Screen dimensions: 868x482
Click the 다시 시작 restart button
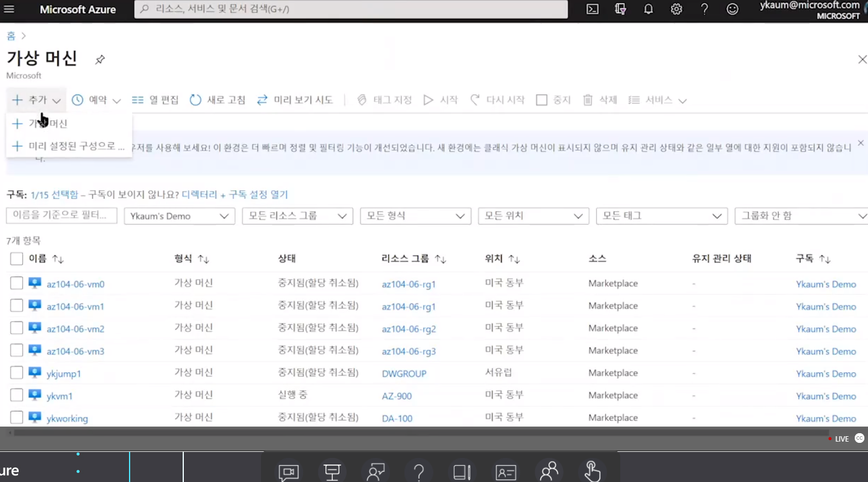coord(497,100)
